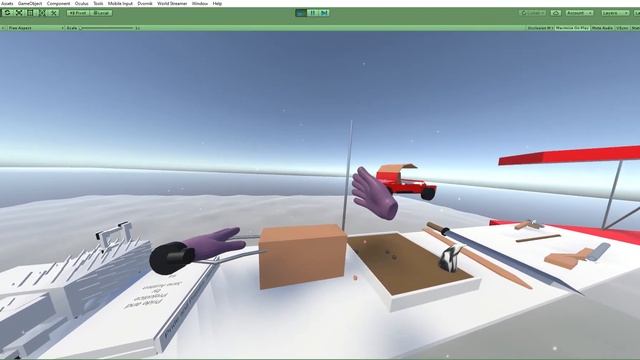Click the cardboard box on the table
The height and width of the screenshot is (360, 640).
click(x=303, y=256)
